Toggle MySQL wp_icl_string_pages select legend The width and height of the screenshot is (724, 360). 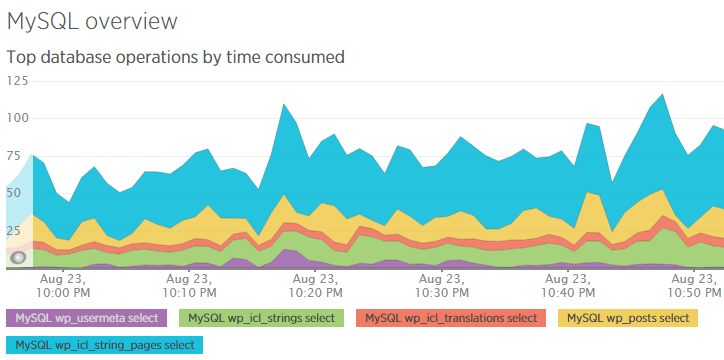point(104,345)
